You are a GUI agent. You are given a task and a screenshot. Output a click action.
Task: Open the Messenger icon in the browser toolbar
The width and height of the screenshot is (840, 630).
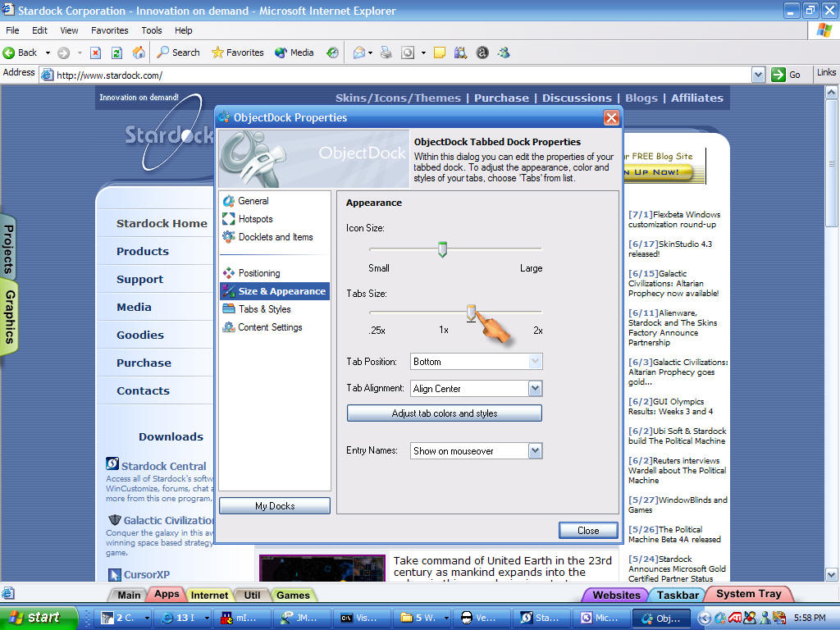click(x=504, y=52)
